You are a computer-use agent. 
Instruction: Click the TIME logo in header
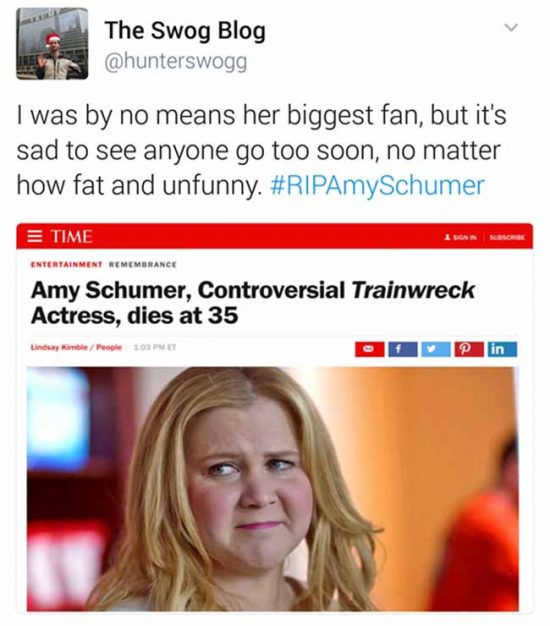tap(72, 236)
